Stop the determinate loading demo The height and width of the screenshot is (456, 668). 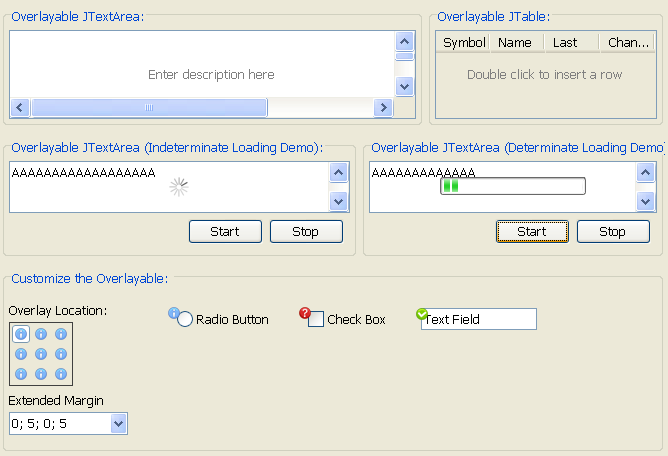pyautogui.click(x=612, y=232)
